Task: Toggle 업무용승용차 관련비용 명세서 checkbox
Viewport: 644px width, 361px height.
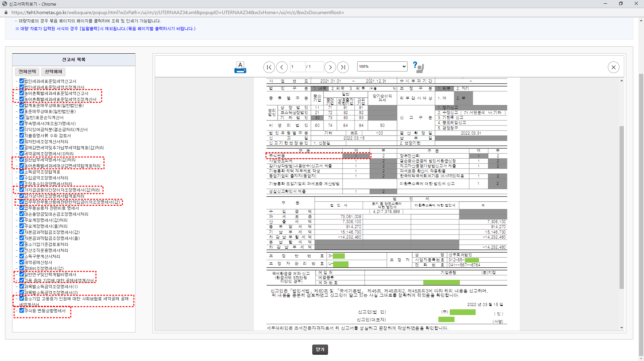Action: (x=21, y=208)
